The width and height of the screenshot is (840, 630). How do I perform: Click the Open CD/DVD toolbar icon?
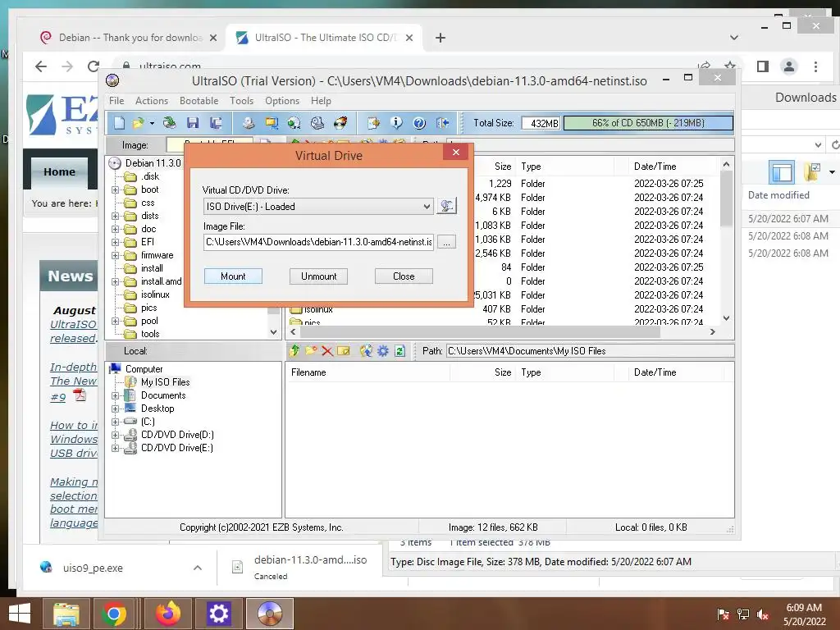coord(169,123)
